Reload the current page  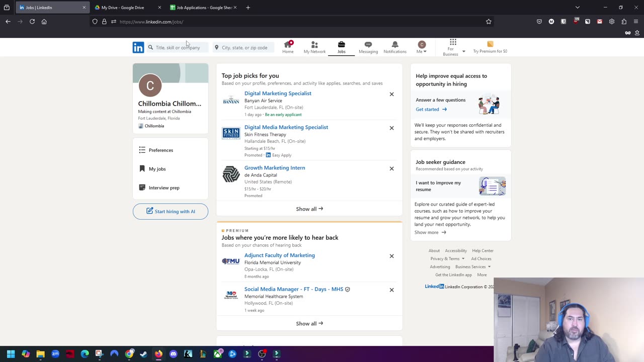32,22
